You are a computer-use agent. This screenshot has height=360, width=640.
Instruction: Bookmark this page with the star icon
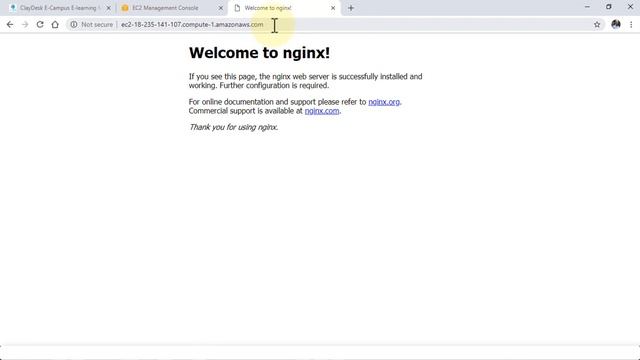[597, 24]
